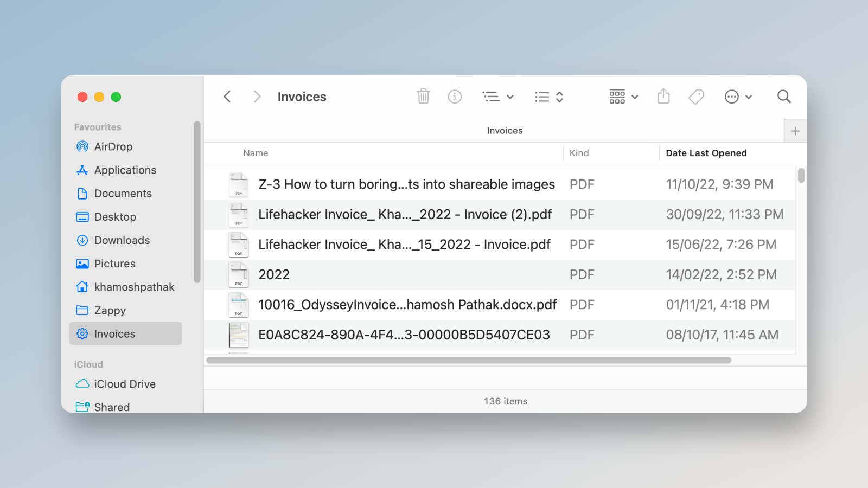Open the More actions ellipsis menu
868x488 pixels.
pyautogui.click(x=738, y=97)
